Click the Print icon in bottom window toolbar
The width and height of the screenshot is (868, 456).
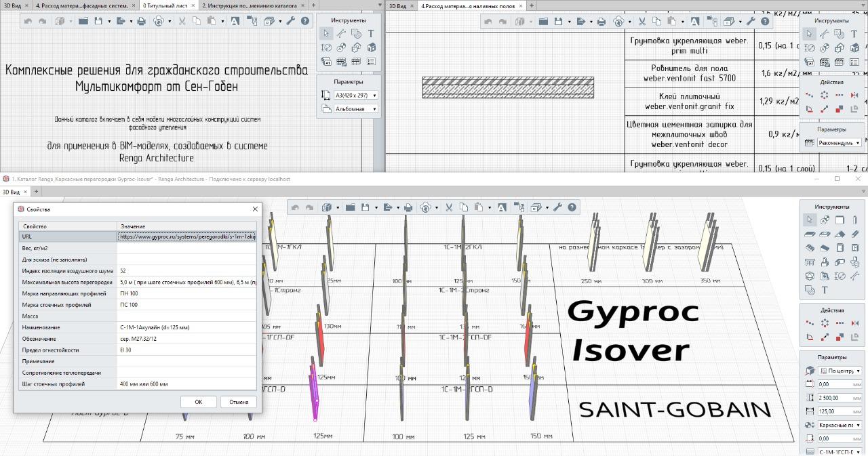pyautogui.click(x=408, y=207)
